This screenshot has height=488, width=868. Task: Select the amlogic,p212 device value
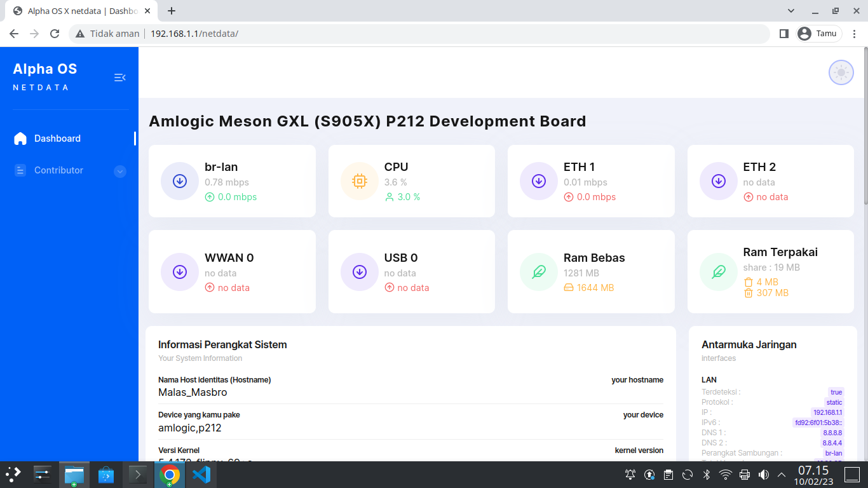pyautogui.click(x=190, y=428)
